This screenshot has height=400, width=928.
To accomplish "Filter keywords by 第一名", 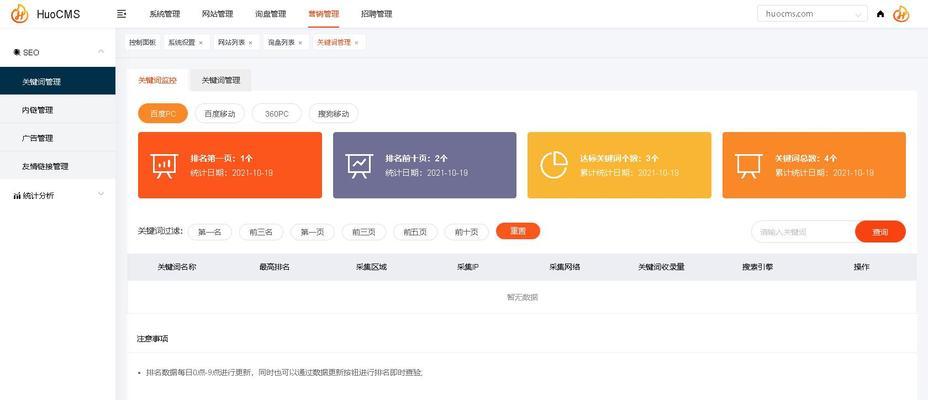I will 210,232.
